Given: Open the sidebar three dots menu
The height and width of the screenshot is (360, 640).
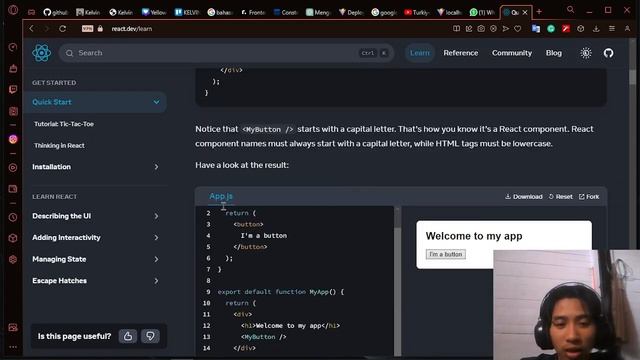Looking at the screenshot, I should (x=13, y=347).
